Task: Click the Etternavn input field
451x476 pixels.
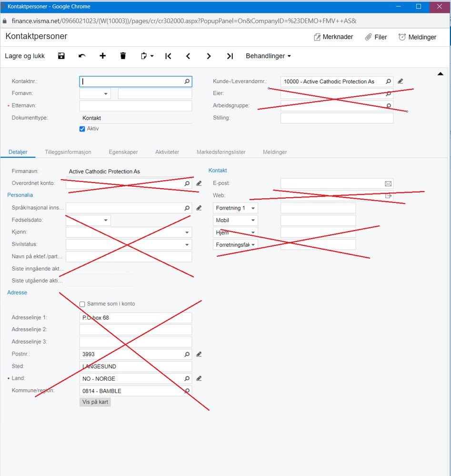Action: click(x=136, y=106)
